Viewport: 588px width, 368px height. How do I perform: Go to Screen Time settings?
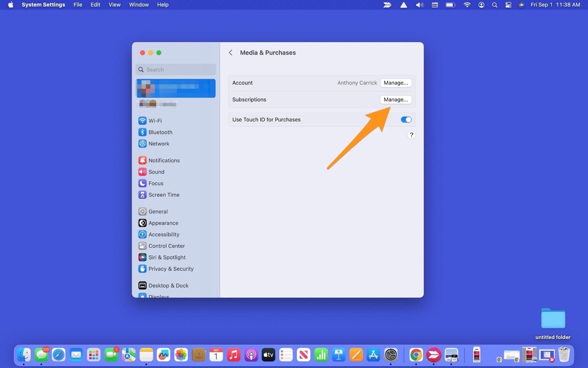click(x=164, y=195)
